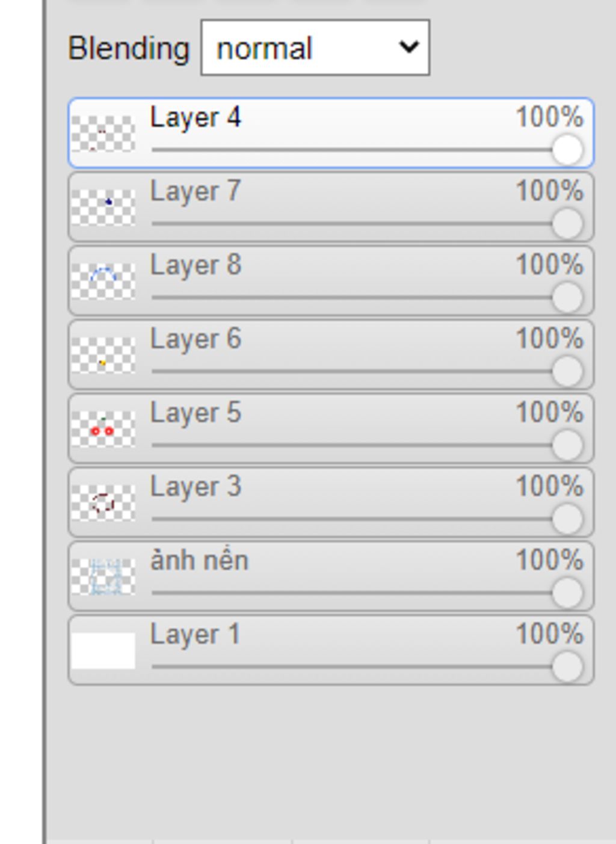
Task: Select the Layer 7 name label
Action: [x=196, y=192]
